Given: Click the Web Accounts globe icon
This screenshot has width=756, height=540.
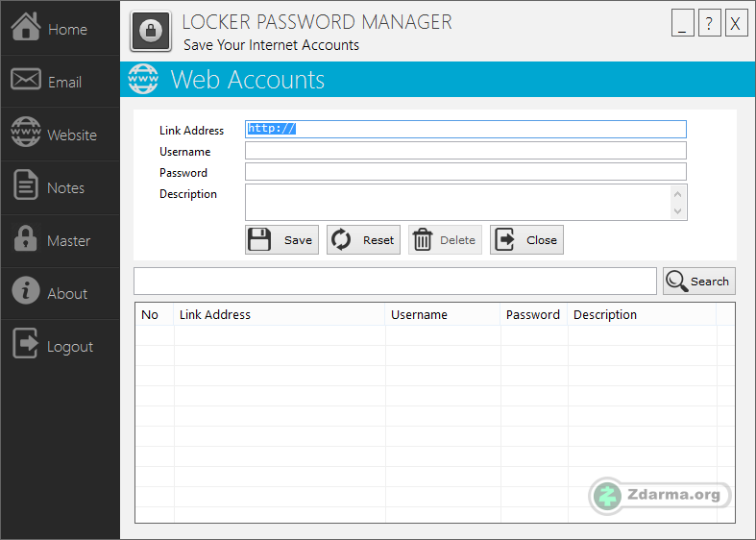Looking at the screenshot, I should (x=143, y=79).
